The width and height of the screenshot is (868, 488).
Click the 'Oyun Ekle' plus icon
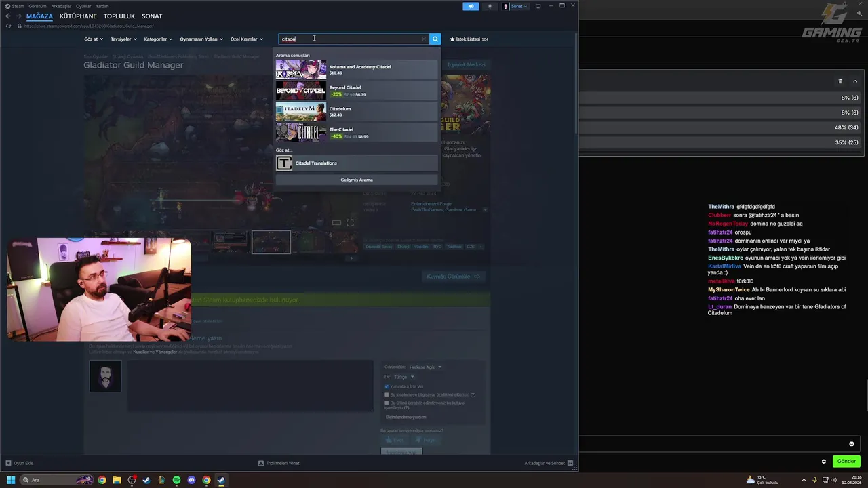[8, 463]
